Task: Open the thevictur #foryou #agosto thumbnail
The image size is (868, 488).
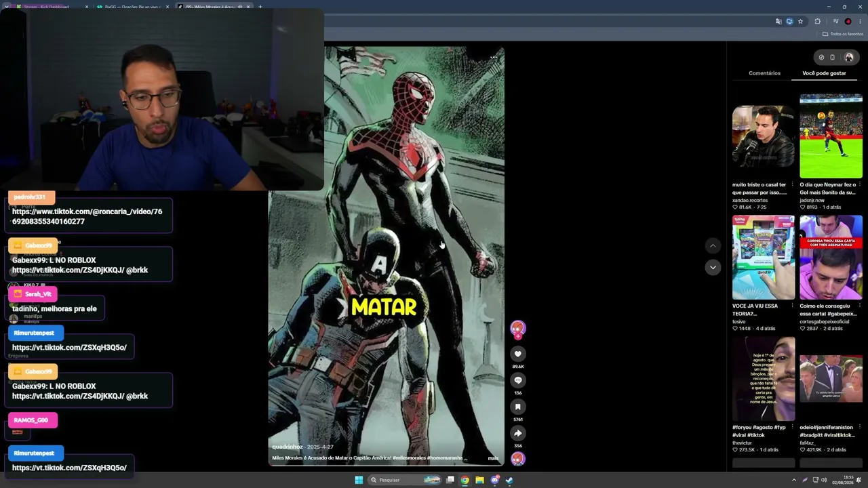Action: 763,379
